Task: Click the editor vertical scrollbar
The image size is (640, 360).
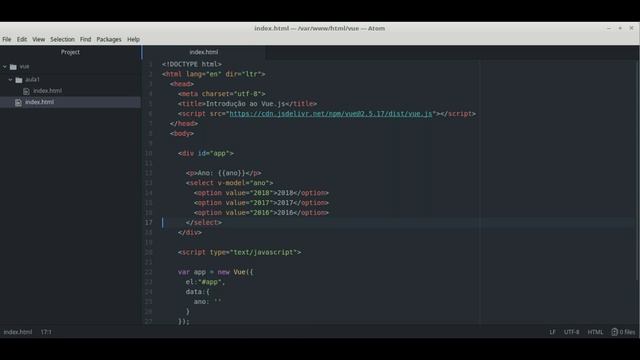Action: click(637, 169)
